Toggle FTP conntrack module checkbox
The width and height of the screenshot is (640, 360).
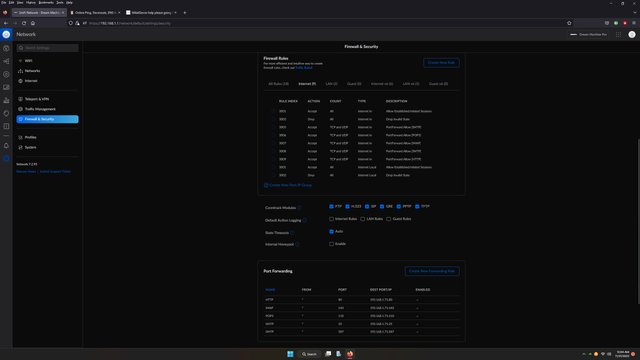pos(331,207)
